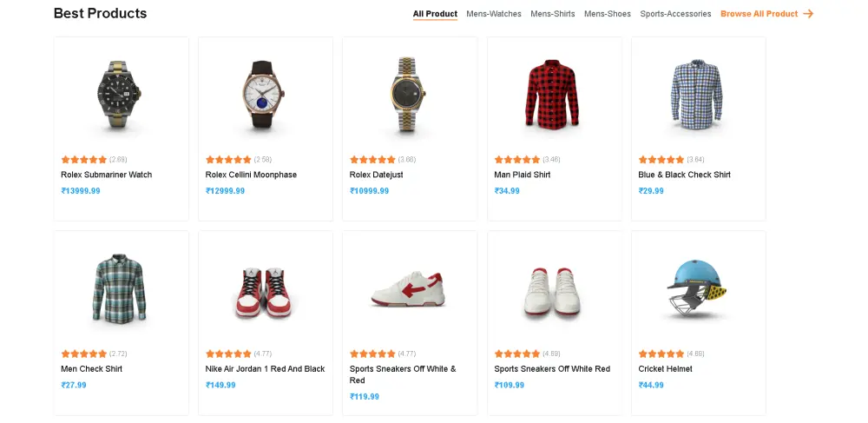Viewport: 868px width, 423px height.
Task: Open the Rolex Submariner Watch image
Action: (x=121, y=96)
